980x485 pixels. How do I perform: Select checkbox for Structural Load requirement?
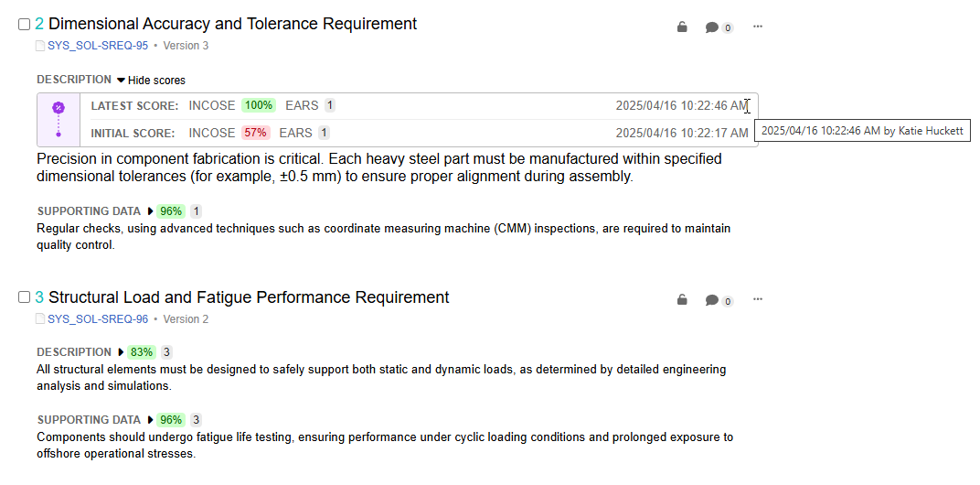pos(24,297)
